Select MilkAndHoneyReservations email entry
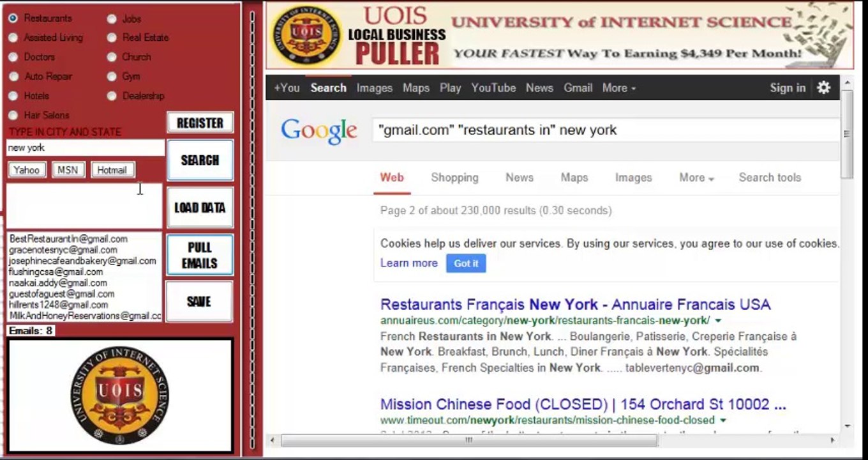Screen dimensions: 868x460 point(85,316)
